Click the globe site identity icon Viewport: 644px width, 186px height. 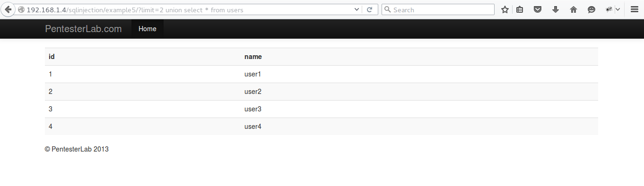tap(21, 9)
